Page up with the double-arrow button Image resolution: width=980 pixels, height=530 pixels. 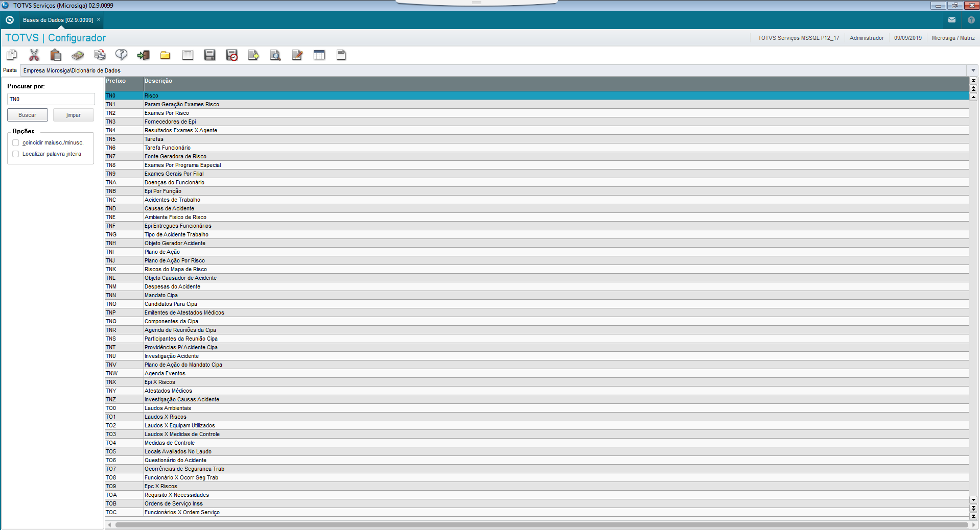pos(973,89)
